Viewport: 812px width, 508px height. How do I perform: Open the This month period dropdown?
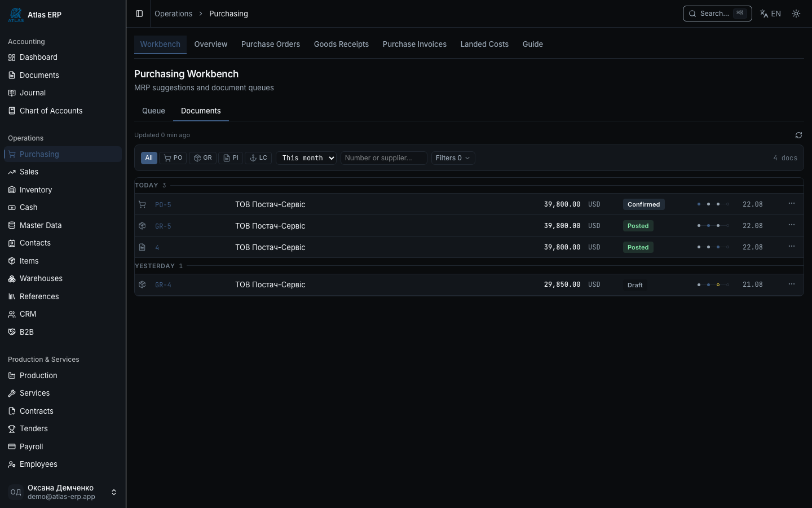pyautogui.click(x=306, y=158)
